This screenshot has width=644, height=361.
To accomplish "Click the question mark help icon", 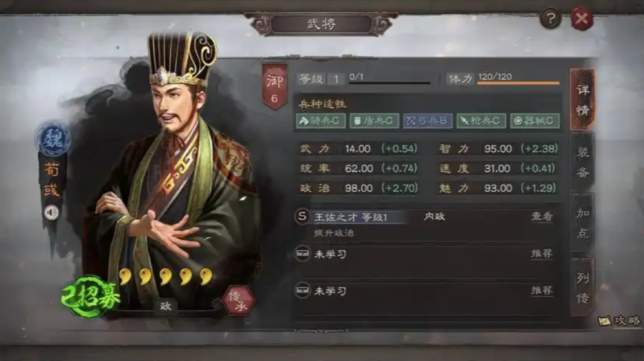I will pyautogui.click(x=550, y=19).
